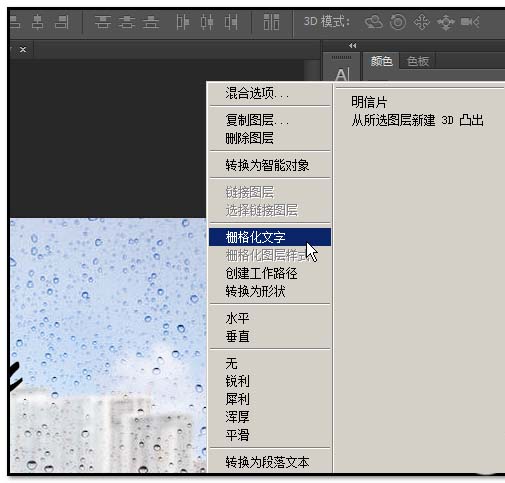Click distribute vertical centers icon
Screen dimensions: 505x483
tap(127, 23)
